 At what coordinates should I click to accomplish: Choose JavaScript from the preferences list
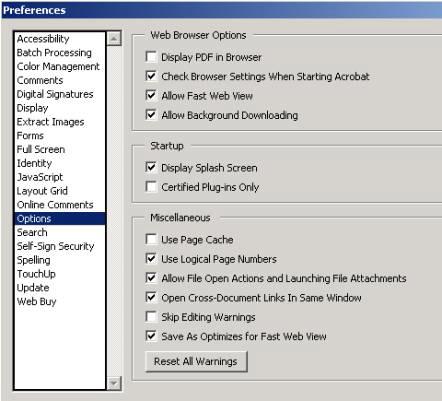40,177
